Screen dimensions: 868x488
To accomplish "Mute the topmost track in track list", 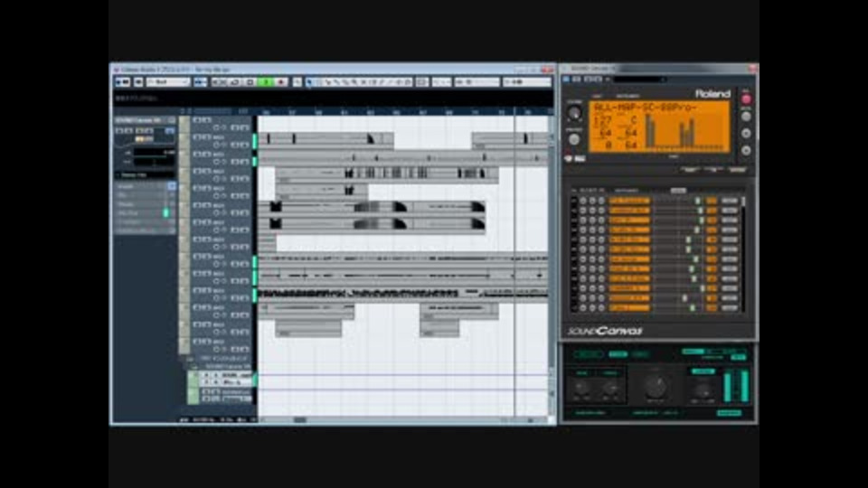I will coord(195,120).
